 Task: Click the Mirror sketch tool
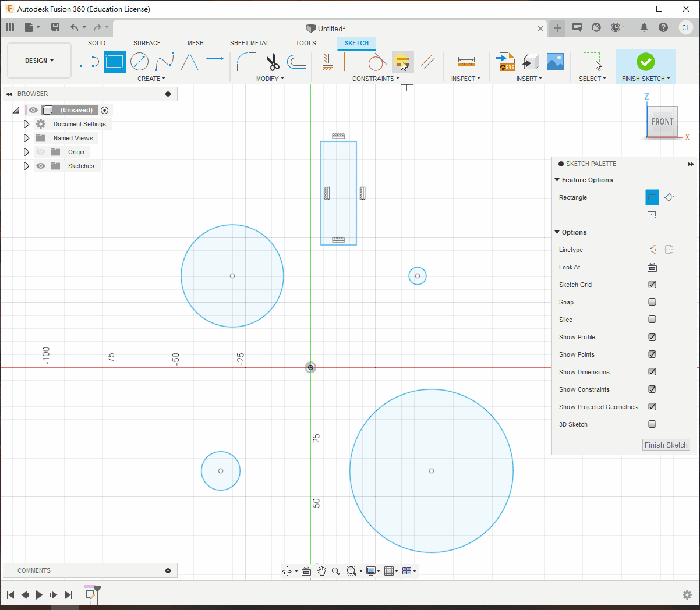click(x=189, y=62)
